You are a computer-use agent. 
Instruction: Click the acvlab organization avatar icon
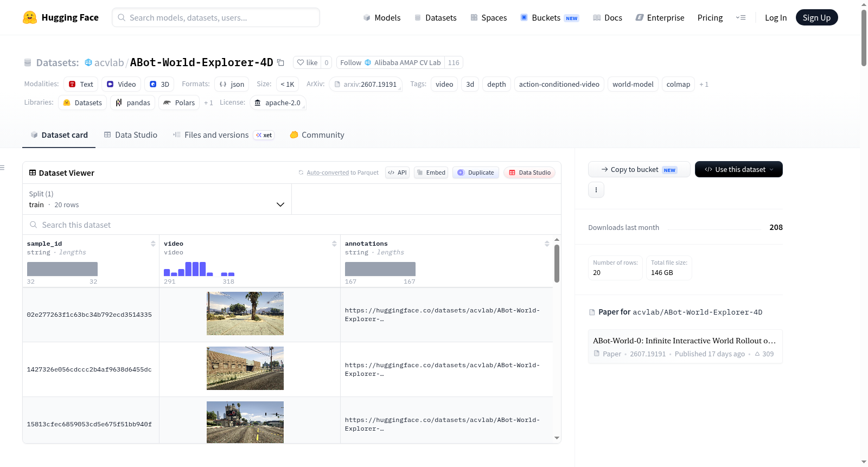(x=88, y=62)
